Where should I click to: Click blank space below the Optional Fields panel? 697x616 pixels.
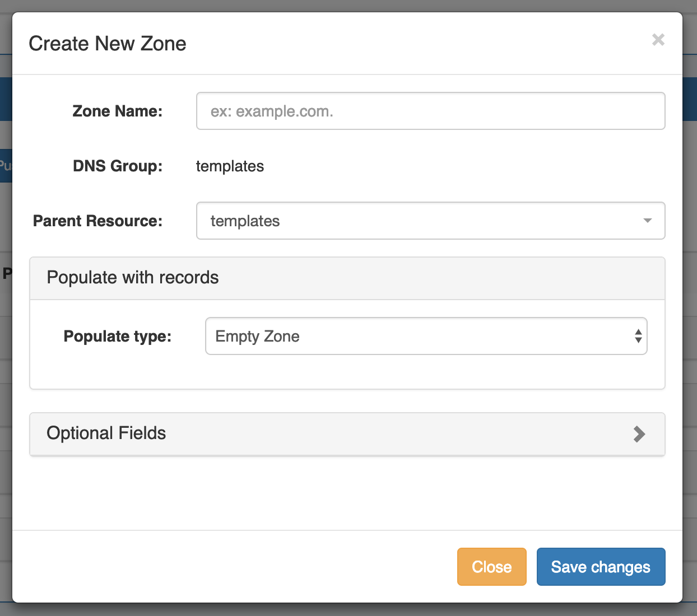point(347,493)
